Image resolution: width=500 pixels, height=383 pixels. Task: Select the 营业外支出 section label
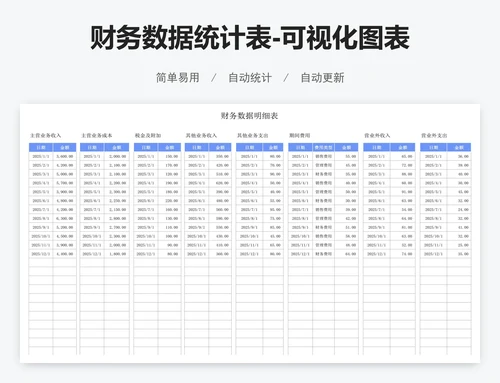[434, 135]
